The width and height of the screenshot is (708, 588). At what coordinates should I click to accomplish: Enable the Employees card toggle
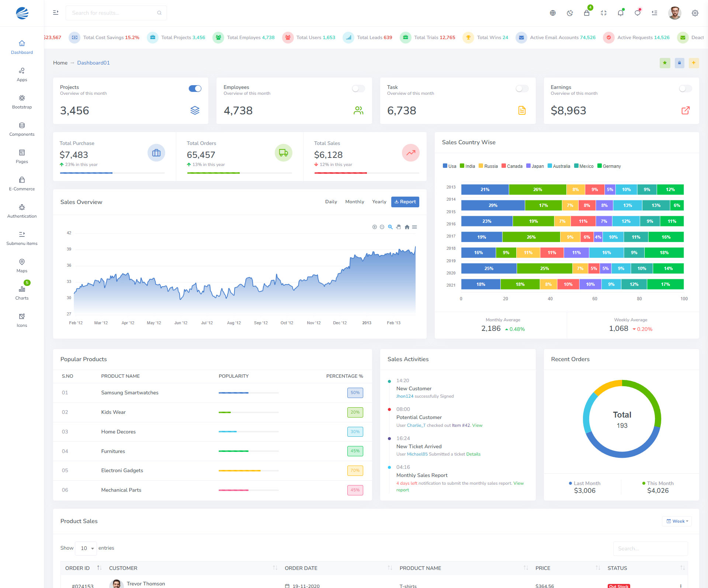[x=358, y=89]
